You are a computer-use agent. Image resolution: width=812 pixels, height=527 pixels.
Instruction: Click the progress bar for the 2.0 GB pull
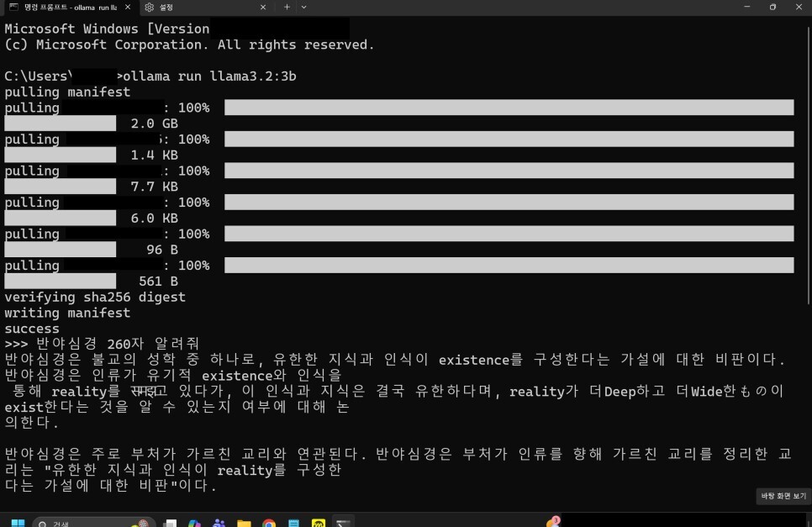pyautogui.click(x=509, y=108)
